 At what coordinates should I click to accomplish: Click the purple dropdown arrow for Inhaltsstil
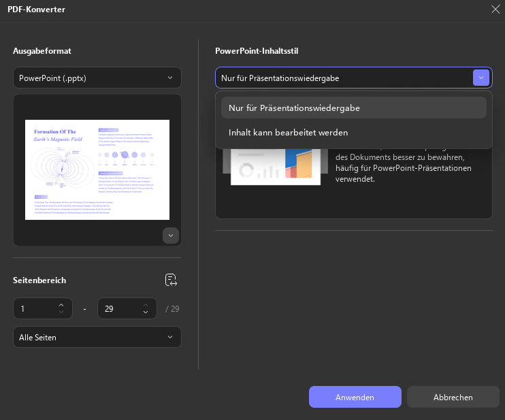[x=481, y=78]
